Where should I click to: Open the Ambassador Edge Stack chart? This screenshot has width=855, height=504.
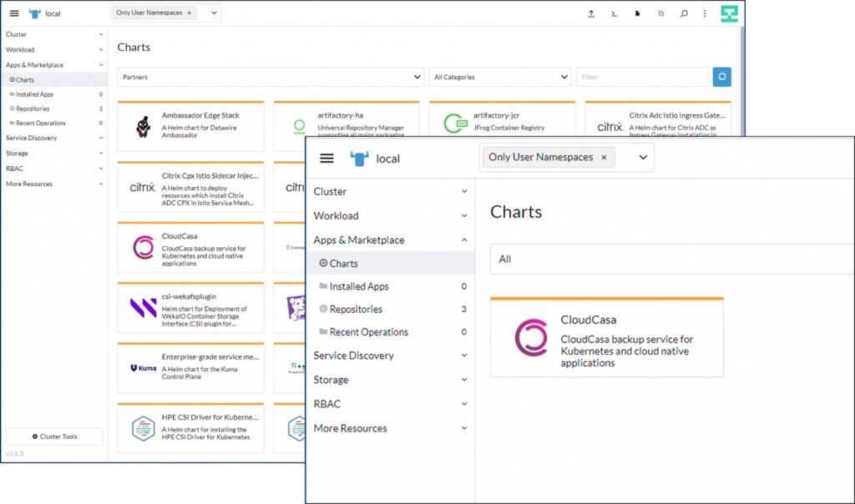pos(191,126)
